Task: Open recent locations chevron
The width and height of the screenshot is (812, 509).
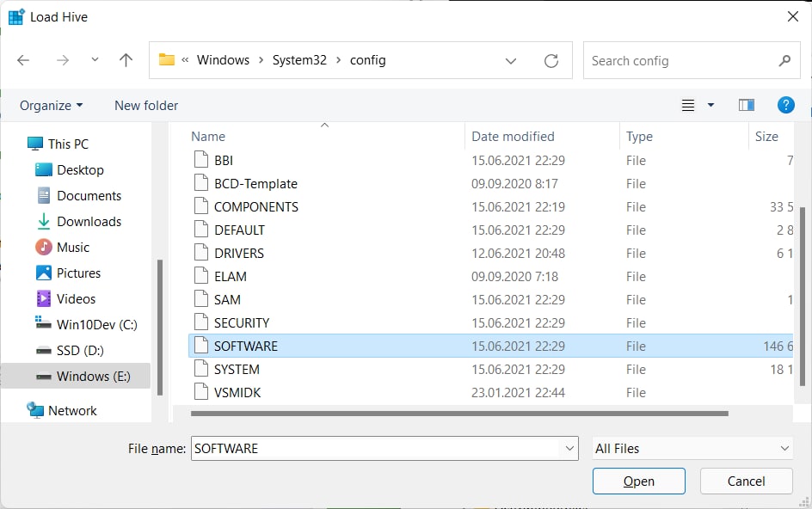Action: 95,59
